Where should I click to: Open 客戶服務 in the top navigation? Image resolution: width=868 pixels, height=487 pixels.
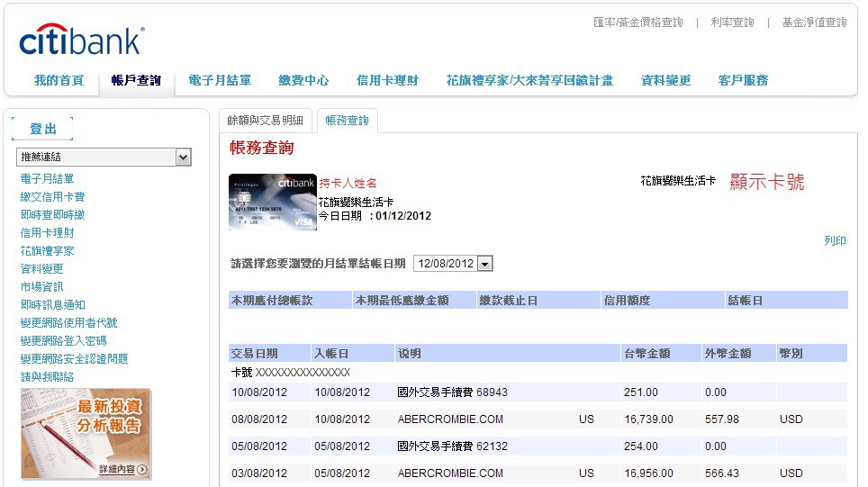(x=743, y=80)
